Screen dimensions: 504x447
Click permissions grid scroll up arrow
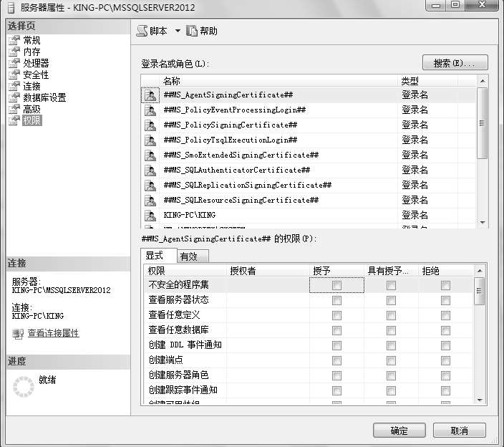479,271
